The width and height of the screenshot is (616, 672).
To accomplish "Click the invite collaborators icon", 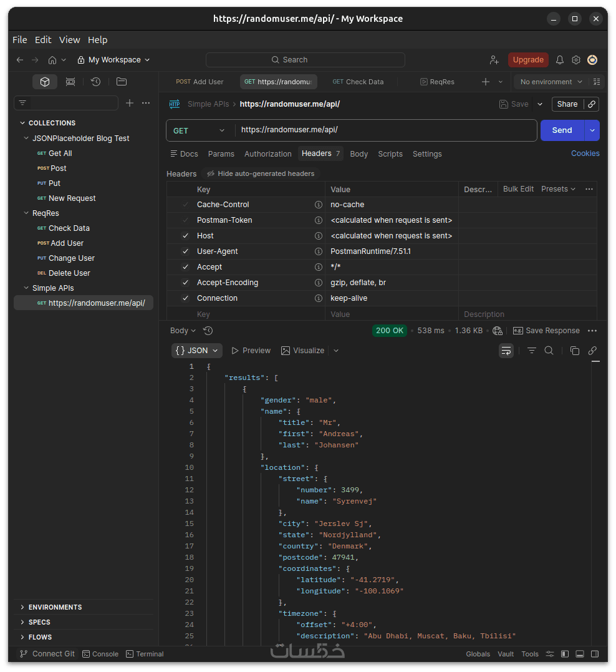I will coord(494,60).
